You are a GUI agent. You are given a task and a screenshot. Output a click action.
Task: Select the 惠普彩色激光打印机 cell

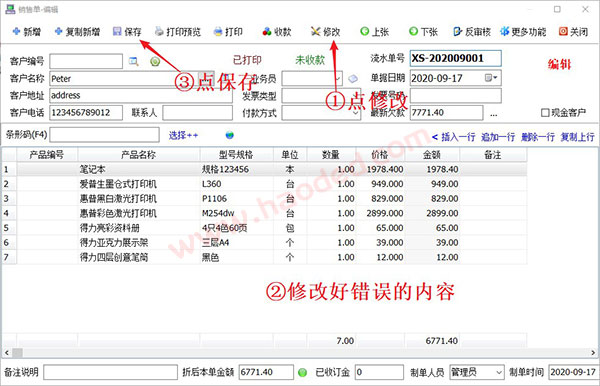click(139, 213)
